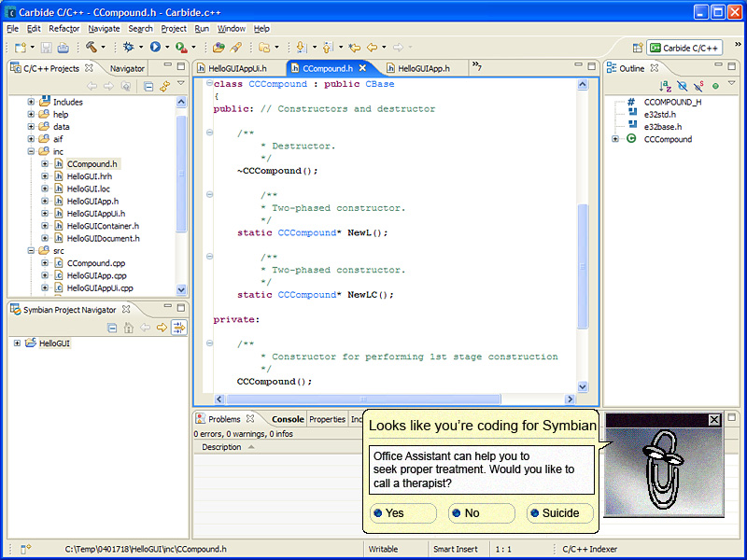Click the Previous Annotation toolbar icon
Viewport: 747px width, 560px height.
[328, 48]
